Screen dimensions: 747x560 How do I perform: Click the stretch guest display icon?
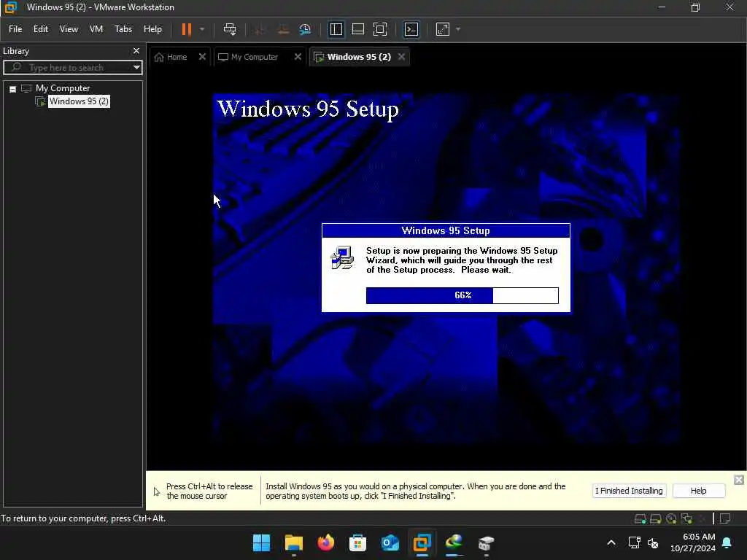[443, 29]
